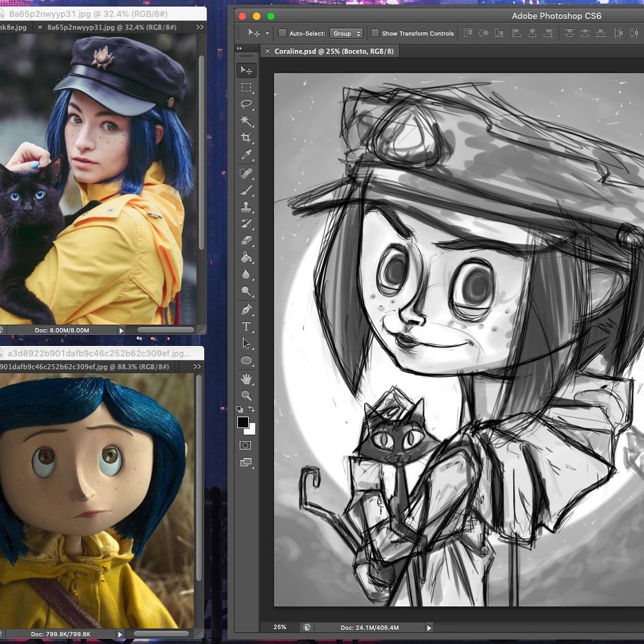The height and width of the screenshot is (644, 644).
Task: Select the 8a65p2nwyyp31.jpg @ 32.4% tab
Action: 111,27
